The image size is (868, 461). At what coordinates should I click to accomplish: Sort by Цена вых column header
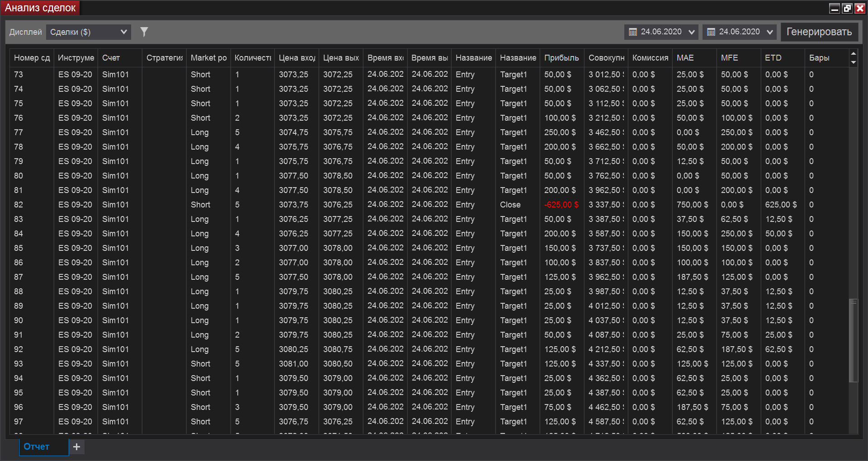tap(341, 58)
